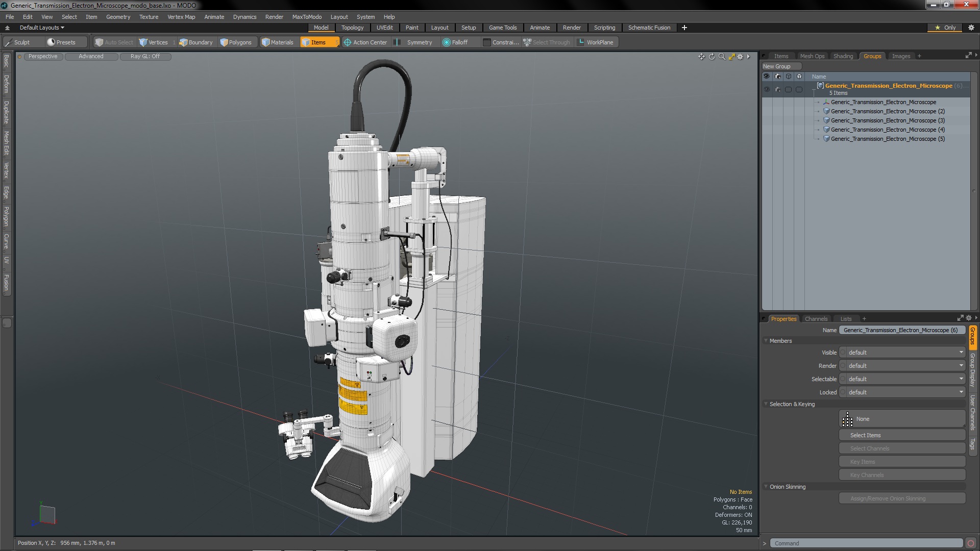The image size is (980, 551).
Task: Open the Locked dropdown
Action: click(x=902, y=392)
